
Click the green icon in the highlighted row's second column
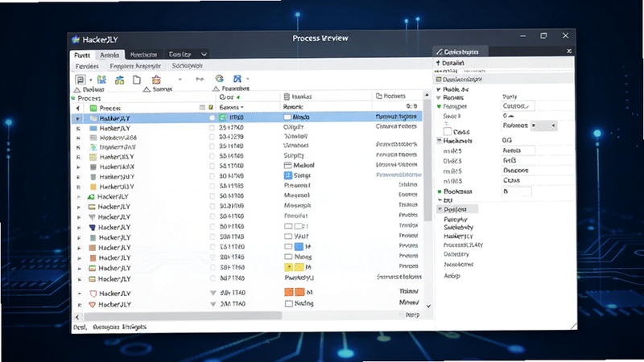(x=223, y=117)
